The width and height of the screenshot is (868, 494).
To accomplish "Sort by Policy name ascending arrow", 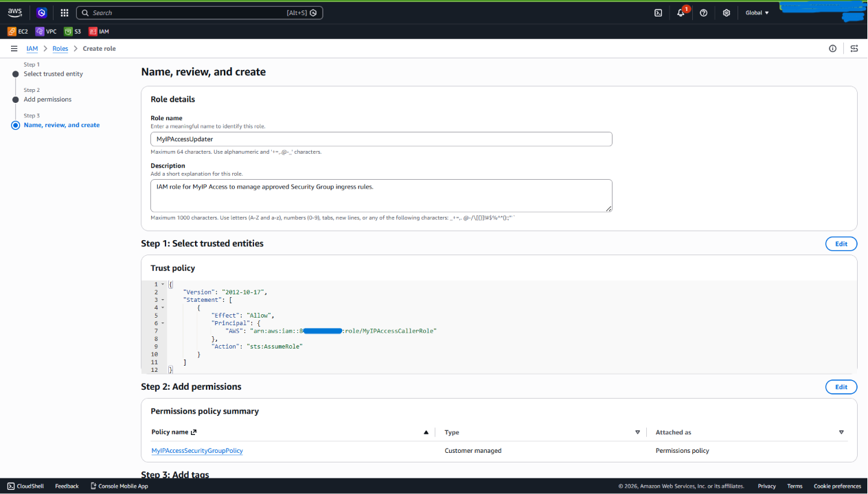I will click(426, 432).
